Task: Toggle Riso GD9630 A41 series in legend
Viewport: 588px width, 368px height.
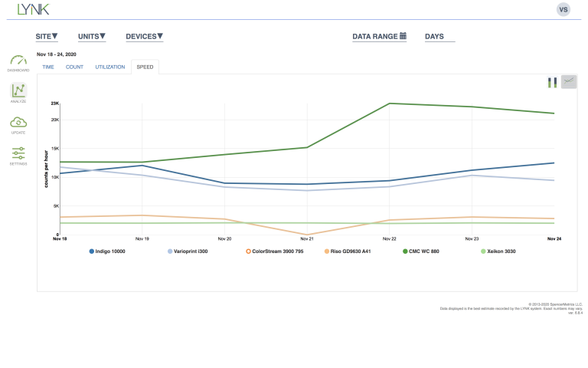Action: 348,251
